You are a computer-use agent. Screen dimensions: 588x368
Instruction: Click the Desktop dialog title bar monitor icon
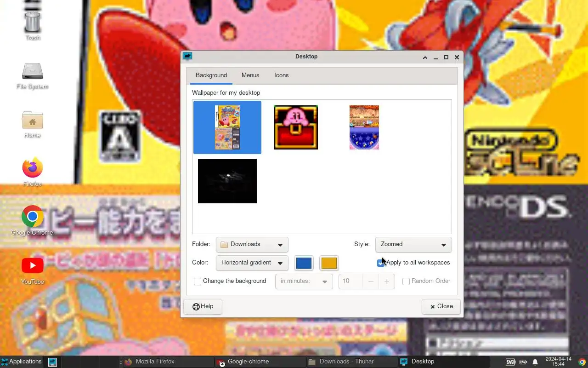(187, 57)
